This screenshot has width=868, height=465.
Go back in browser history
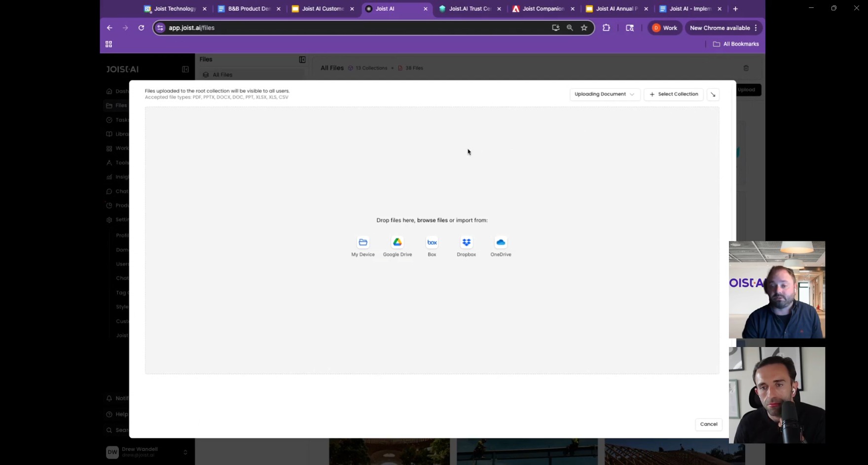109,28
